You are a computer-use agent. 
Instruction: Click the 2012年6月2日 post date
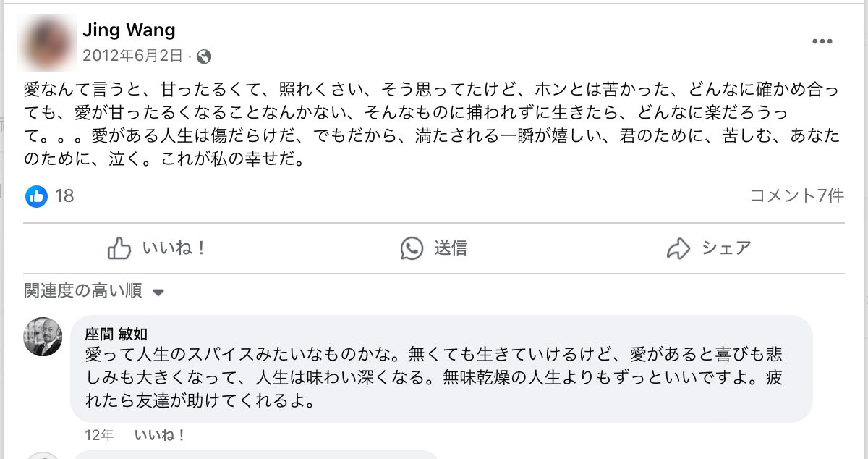pos(132,56)
